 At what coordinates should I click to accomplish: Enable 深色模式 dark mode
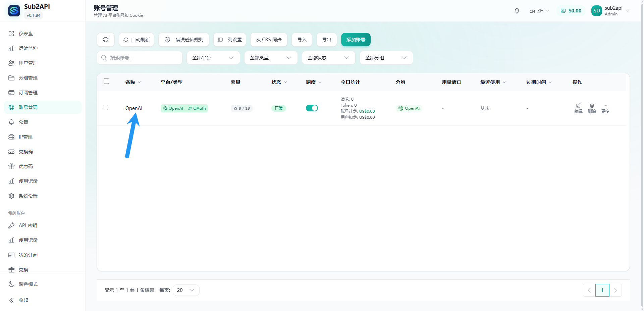[x=28, y=284]
